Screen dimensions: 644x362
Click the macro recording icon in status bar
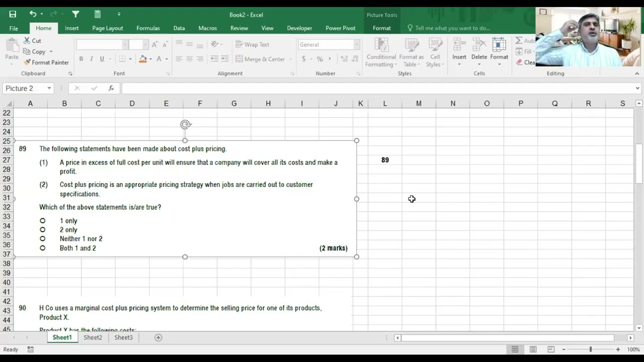[x=31, y=349]
